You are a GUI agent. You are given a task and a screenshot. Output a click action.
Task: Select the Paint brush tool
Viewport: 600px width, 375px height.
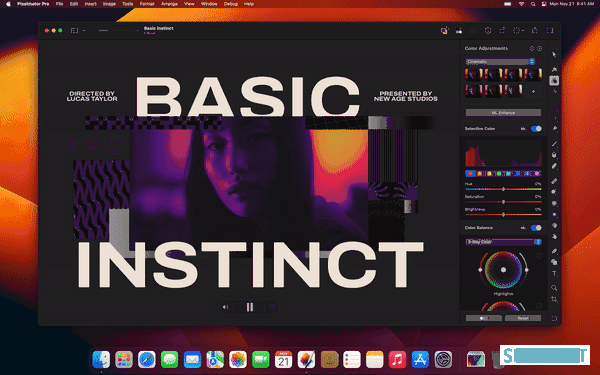click(554, 143)
